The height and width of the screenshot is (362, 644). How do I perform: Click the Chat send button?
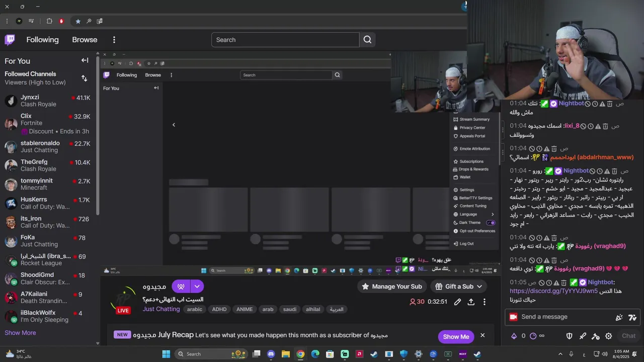pyautogui.click(x=628, y=336)
